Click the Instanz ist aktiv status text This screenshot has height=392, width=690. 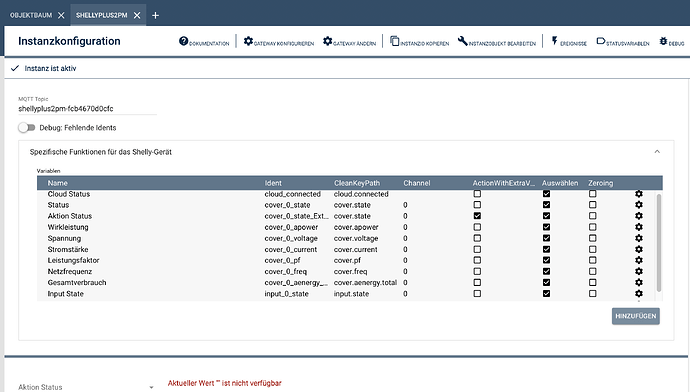point(50,68)
